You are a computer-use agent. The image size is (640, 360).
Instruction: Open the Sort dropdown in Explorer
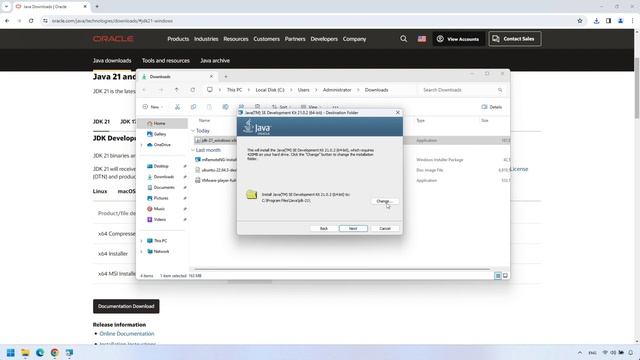click(282, 107)
